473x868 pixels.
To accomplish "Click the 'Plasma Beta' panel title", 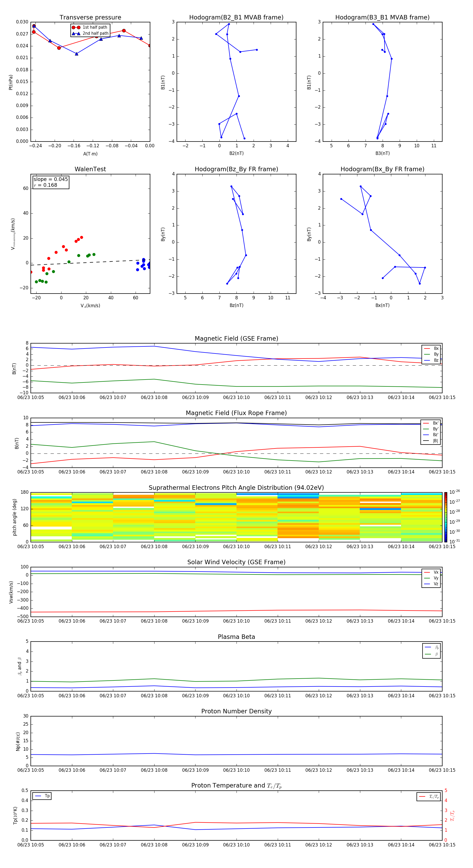I will pos(236,637).
